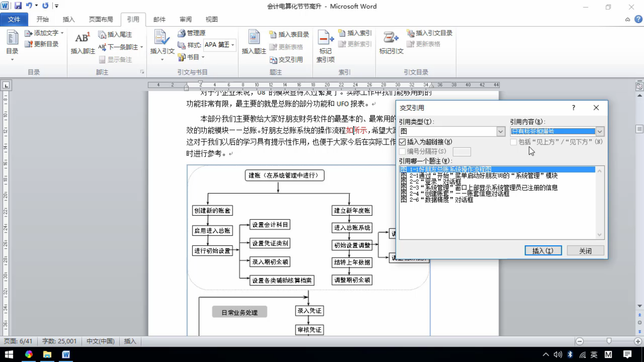Open the Review (审阅) tab
Screen dimensions: 644x362
[185, 19]
